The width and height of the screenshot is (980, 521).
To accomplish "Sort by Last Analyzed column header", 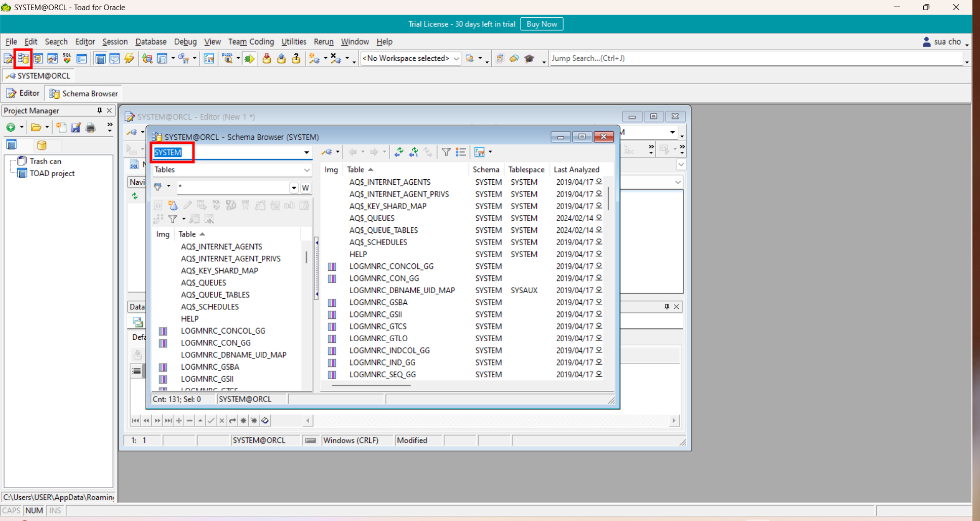I will tap(576, 170).
